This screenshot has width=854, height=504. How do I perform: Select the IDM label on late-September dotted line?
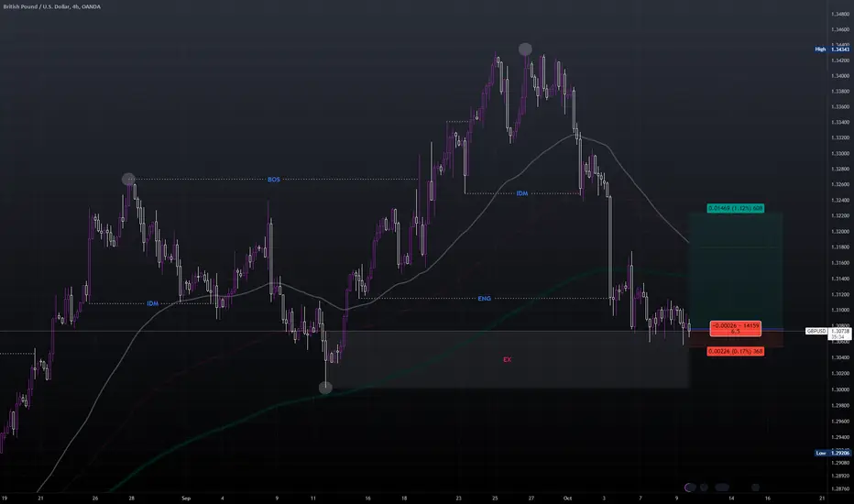521,193
